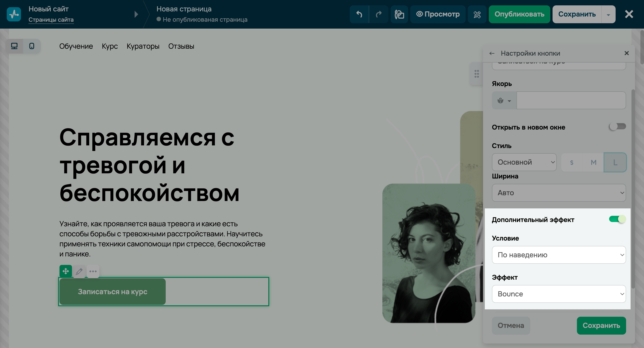The height and width of the screenshot is (348, 644).
Task: Switch to desktop view mode
Action: [14, 46]
